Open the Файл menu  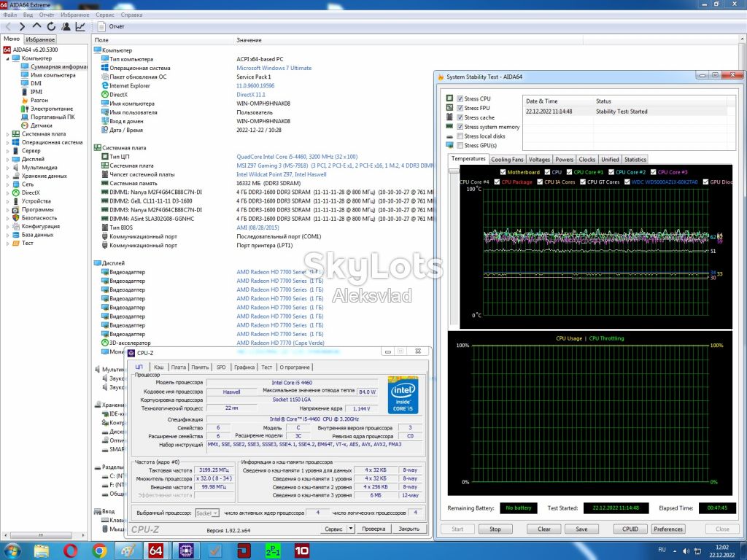tap(9, 15)
